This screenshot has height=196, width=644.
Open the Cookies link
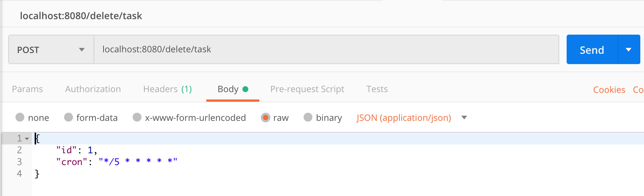(x=609, y=90)
